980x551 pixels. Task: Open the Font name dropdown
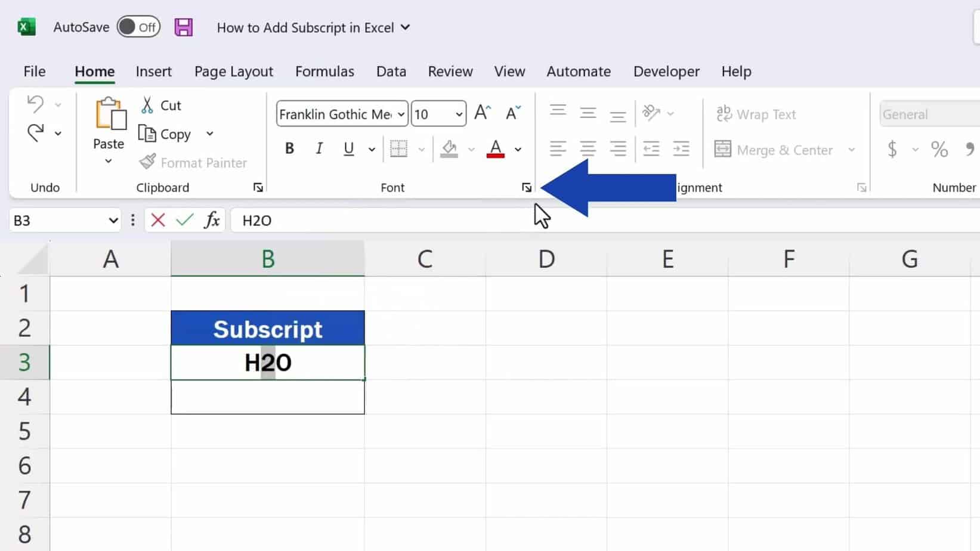[x=399, y=114]
